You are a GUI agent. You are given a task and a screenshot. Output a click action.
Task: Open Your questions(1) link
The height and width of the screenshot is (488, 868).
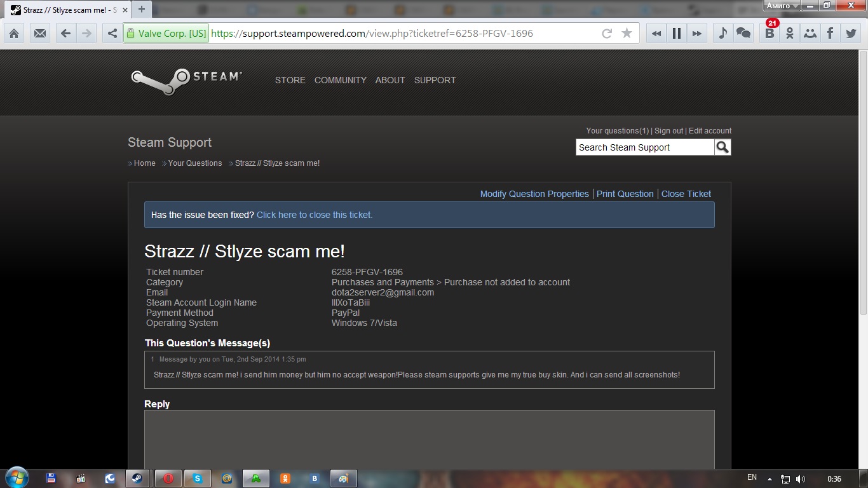point(618,131)
